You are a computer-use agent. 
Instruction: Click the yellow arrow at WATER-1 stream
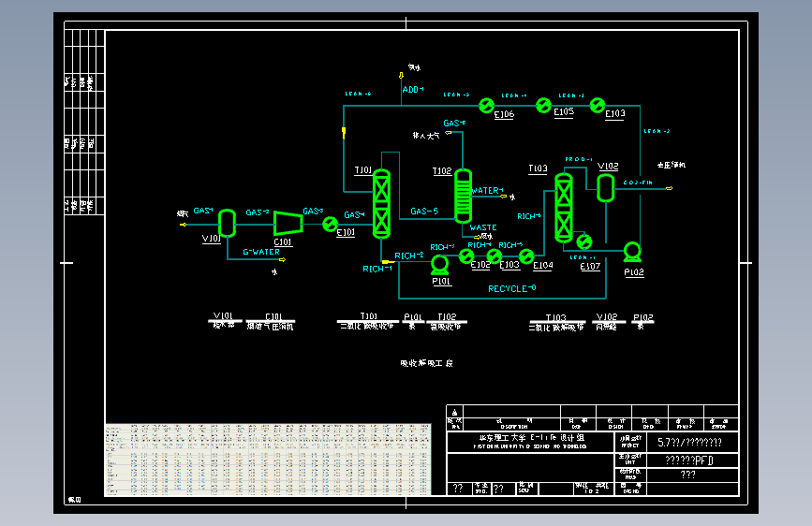(503, 197)
